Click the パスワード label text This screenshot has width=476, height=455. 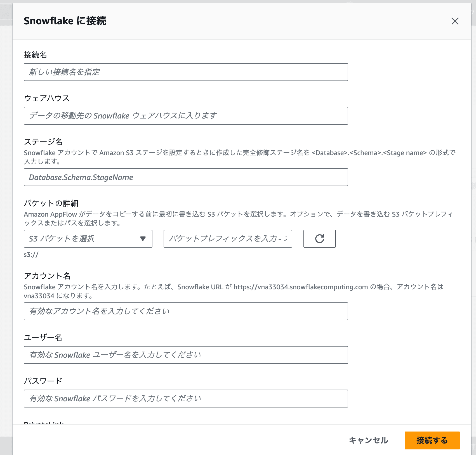[x=43, y=381]
